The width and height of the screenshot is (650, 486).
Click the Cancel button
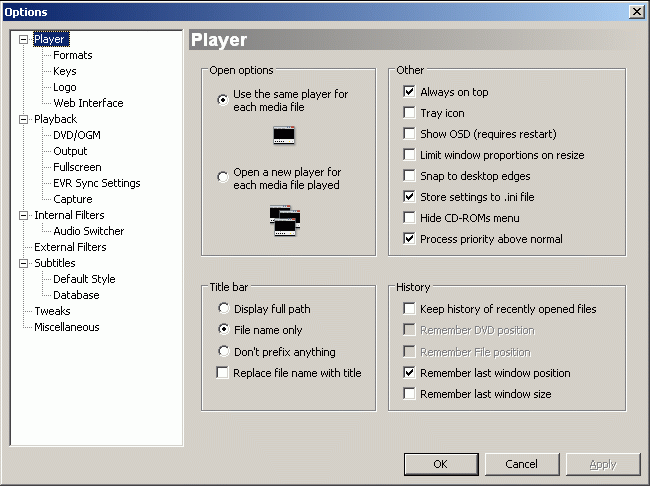521,464
